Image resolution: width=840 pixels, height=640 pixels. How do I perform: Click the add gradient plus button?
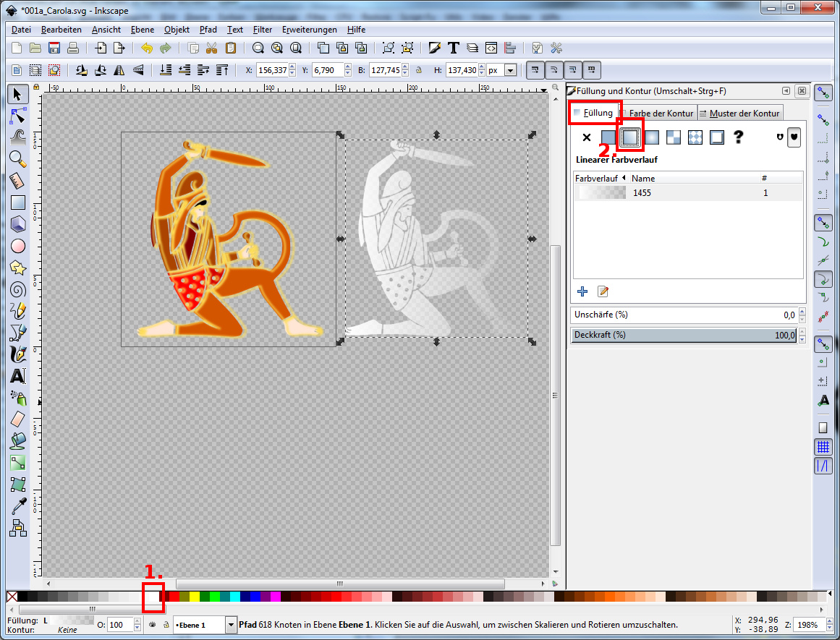point(582,291)
